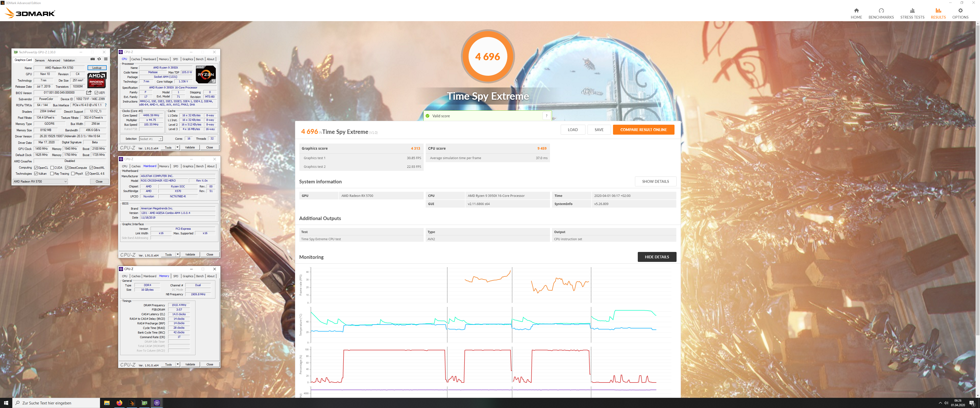Click the taskbar clock showing 06:26
This screenshot has height=408, width=980.
(x=958, y=403)
